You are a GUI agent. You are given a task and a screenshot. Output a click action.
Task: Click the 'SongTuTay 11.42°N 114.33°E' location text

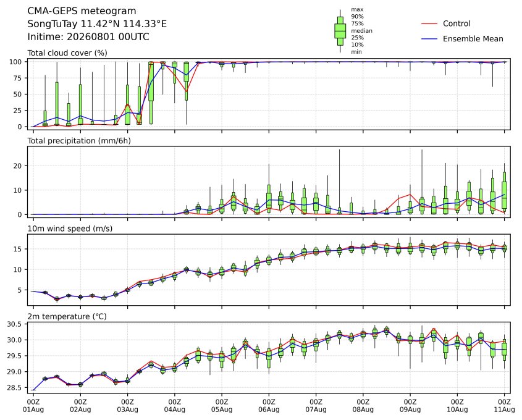click(97, 24)
